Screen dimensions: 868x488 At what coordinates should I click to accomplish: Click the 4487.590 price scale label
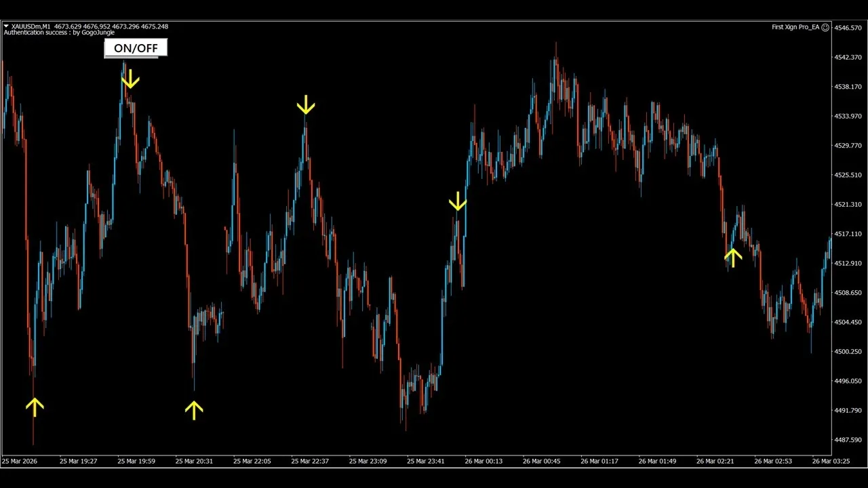point(850,440)
